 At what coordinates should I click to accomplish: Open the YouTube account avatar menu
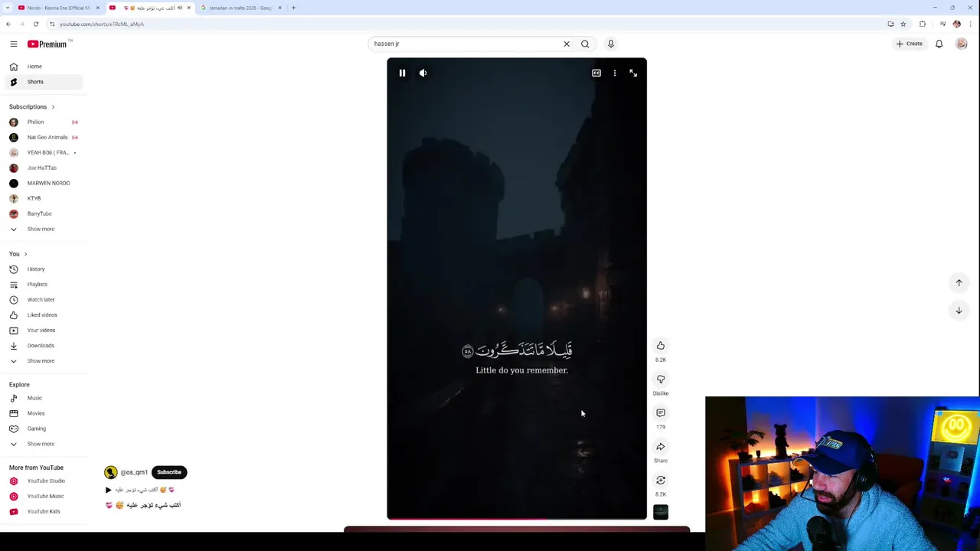[x=962, y=44]
